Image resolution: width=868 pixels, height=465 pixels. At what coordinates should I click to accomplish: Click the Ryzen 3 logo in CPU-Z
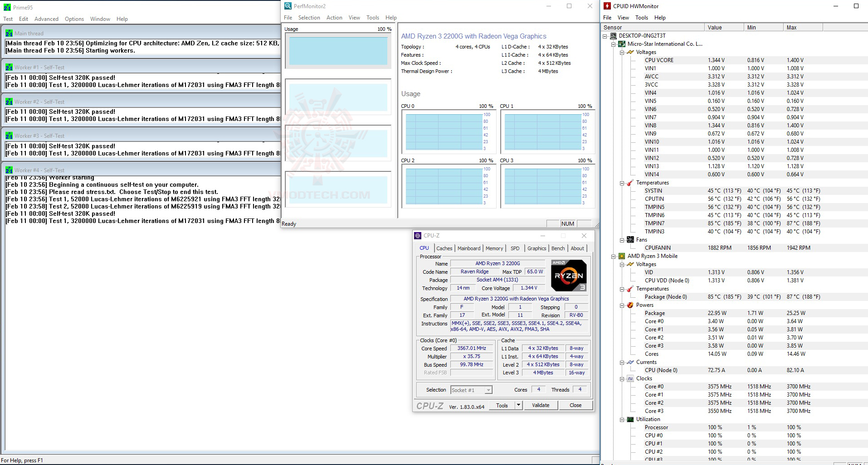[569, 275]
